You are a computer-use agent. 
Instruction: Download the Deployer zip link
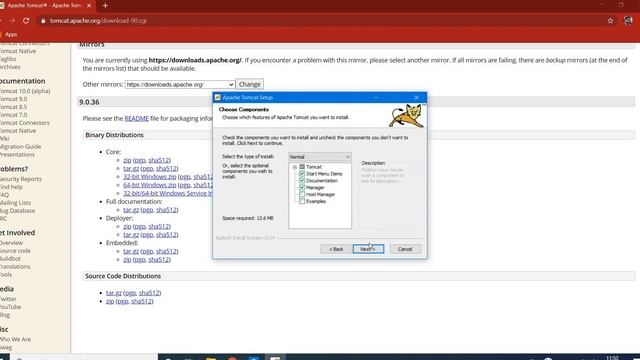[127, 226]
